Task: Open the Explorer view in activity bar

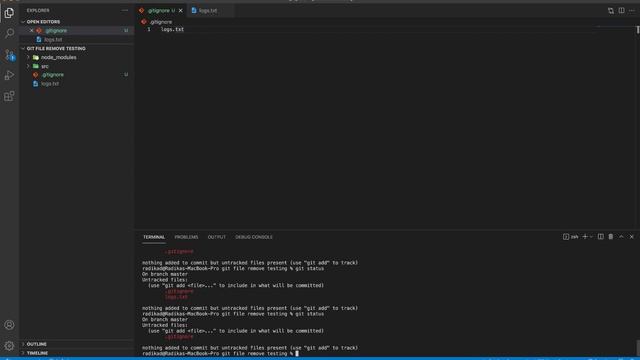Action: pyautogui.click(x=9, y=13)
